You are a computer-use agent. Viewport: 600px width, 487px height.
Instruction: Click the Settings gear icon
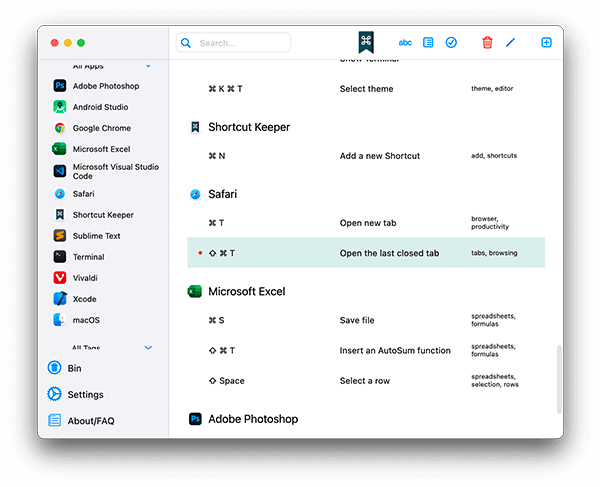pyautogui.click(x=54, y=394)
